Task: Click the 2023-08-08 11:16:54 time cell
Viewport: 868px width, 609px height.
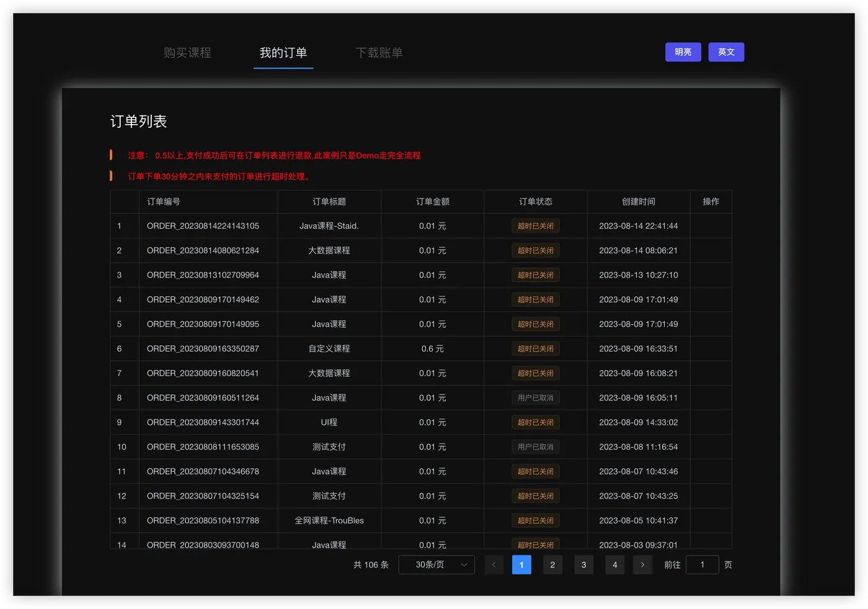Action: coord(639,447)
